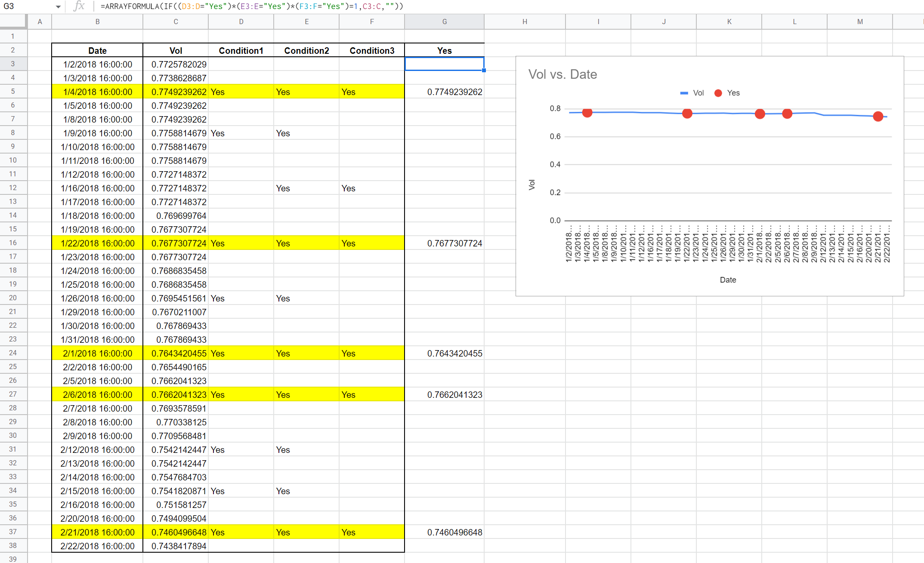Select the Condition1 header cell
This screenshot has height=563, width=924.
[241, 51]
